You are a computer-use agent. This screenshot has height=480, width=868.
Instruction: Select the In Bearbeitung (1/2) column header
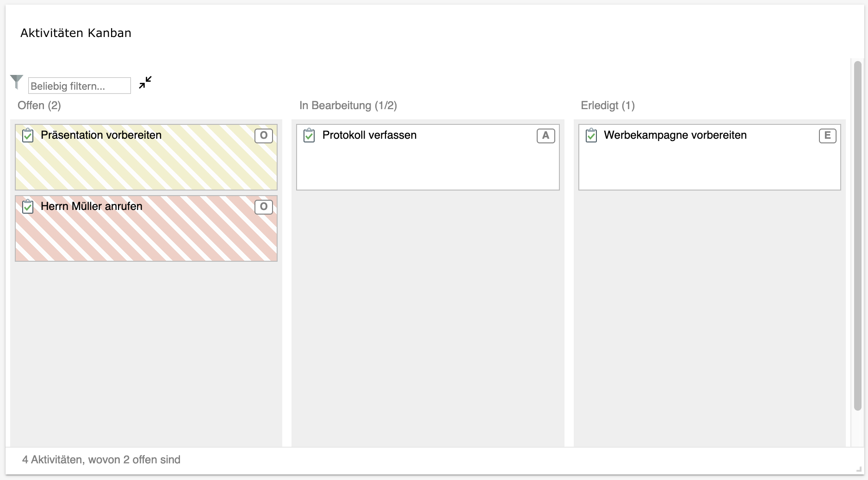point(348,105)
